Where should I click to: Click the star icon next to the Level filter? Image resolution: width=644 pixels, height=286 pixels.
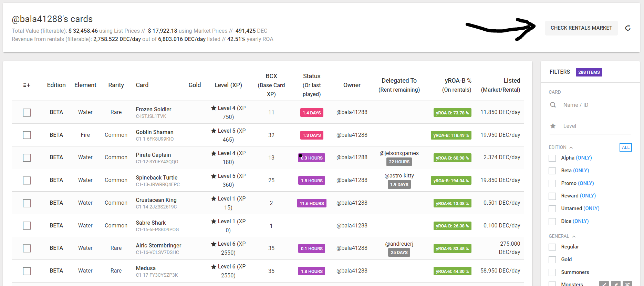pos(553,126)
